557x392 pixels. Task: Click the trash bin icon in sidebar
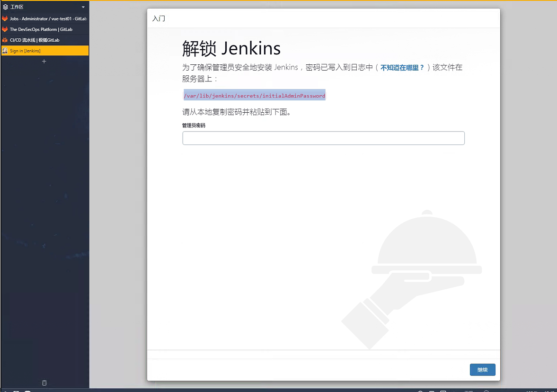(x=44, y=383)
